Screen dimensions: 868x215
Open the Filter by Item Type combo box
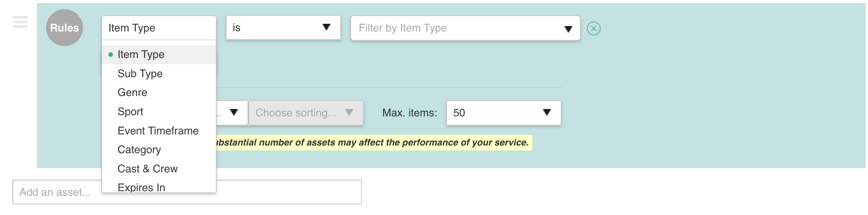tap(465, 28)
